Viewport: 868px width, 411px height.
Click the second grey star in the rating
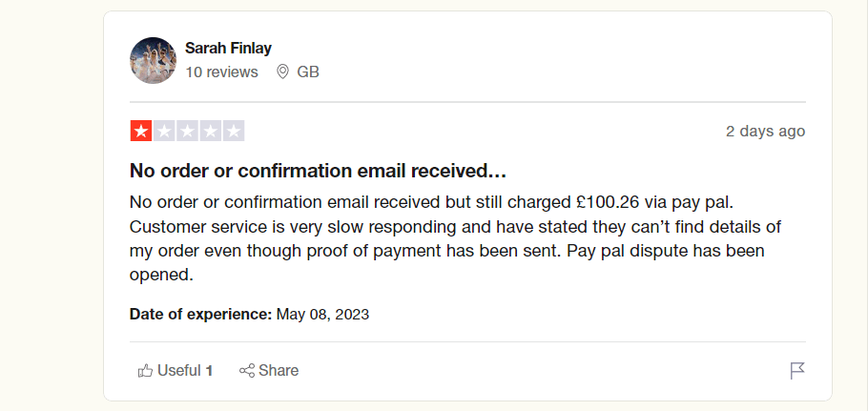click(x=163, y=132)
